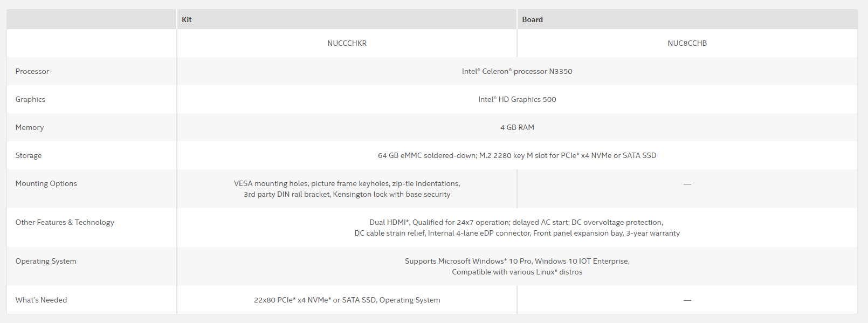Screen dimensions: 868x323
Task: Click the Dual HDMI features text
Action: pos(517,228)
